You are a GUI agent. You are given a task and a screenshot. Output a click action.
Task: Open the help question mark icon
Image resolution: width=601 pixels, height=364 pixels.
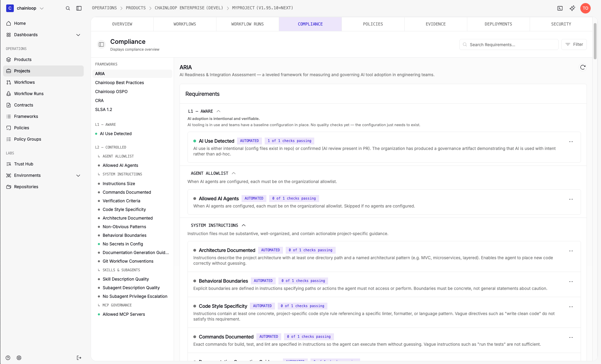click(x=8, y=358)
